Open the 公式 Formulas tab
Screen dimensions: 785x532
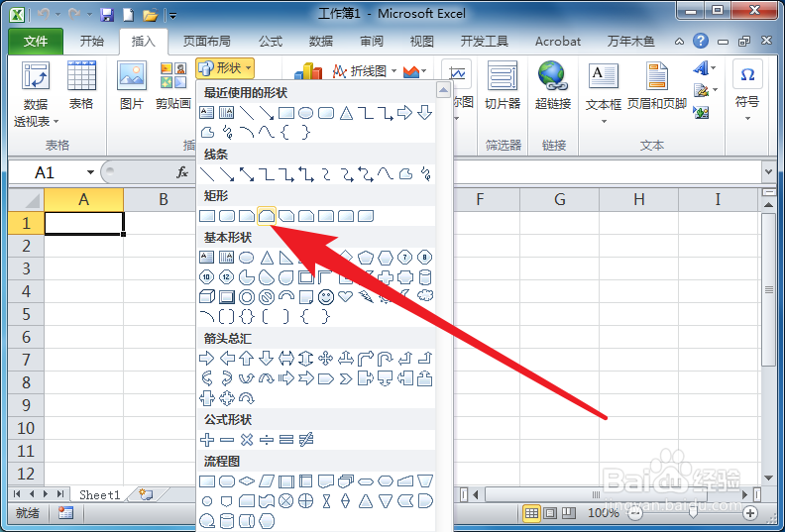pos(271,41)
